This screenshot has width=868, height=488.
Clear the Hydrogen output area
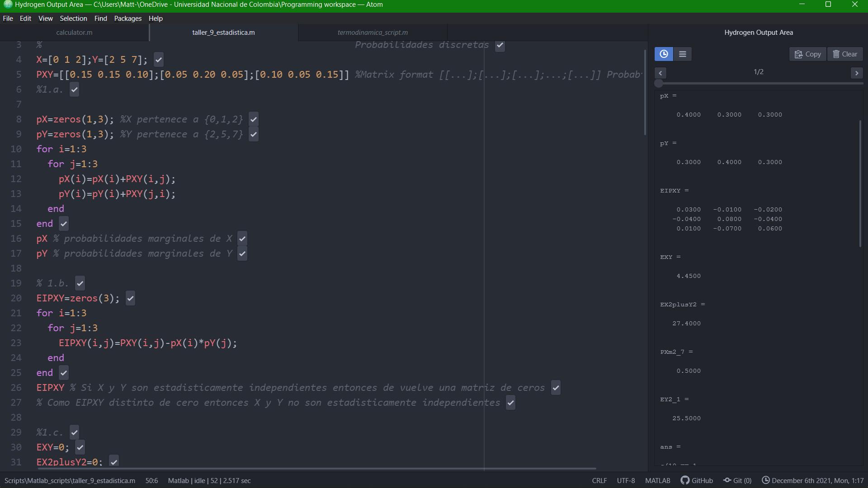pos(845,54)
